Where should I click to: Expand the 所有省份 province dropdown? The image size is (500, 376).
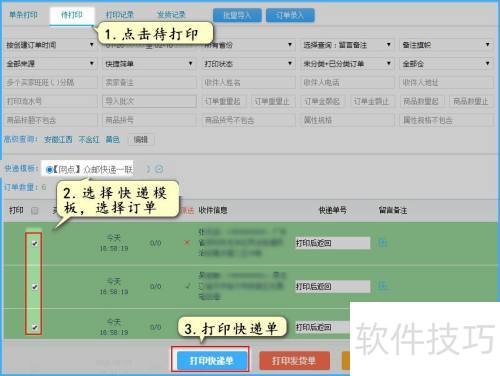click(x=249, y=45)
